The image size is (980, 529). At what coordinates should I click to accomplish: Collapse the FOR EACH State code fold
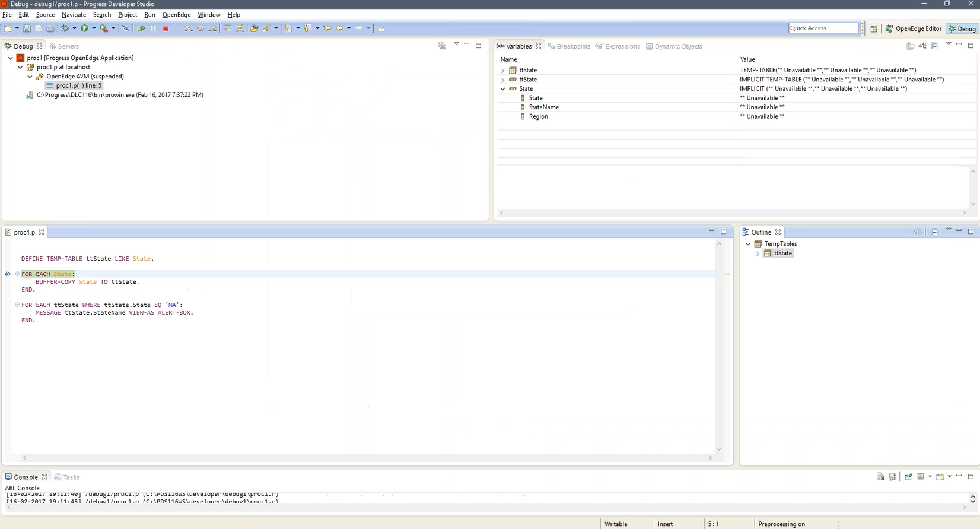coord(17,274)
